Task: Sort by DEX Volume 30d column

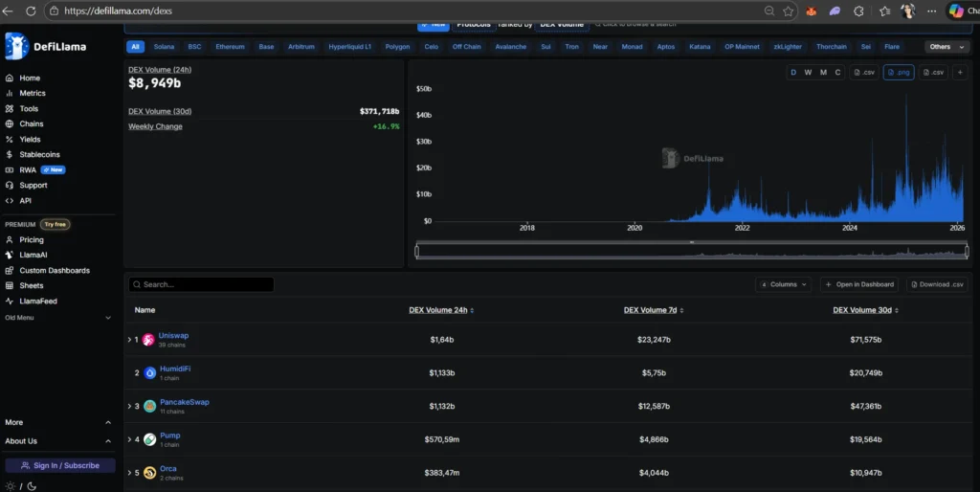Action: pos(865,310)
